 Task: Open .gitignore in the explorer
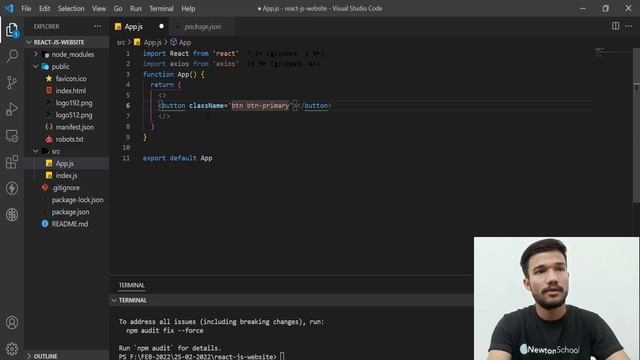(x=67, y=188)
